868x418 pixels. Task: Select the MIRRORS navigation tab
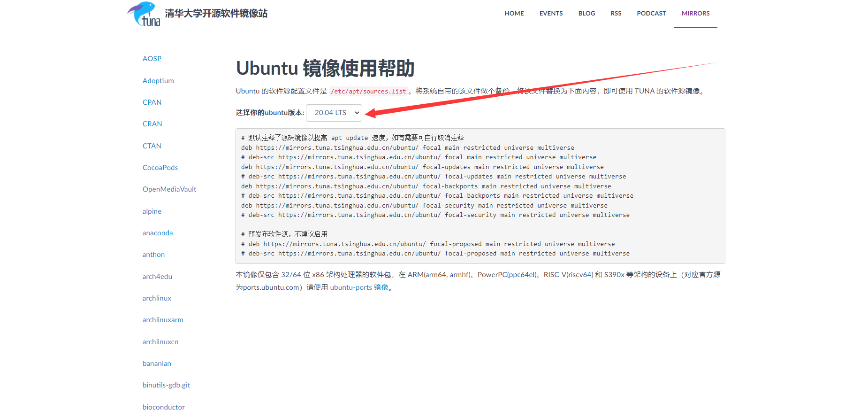click(x=695, y=14)
